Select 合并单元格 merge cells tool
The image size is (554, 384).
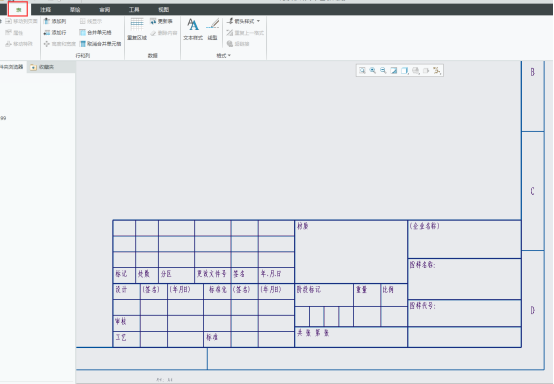click(x=95, y=33)
